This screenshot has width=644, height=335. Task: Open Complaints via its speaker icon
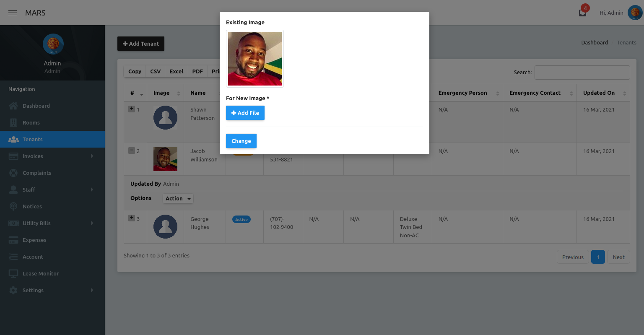(14, 173)
